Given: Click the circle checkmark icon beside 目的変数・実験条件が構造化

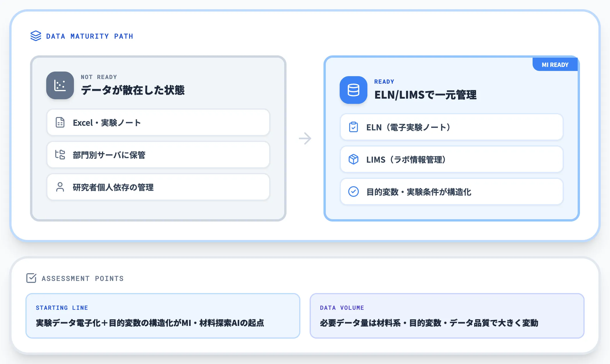Looking at the screenshot, I should tap(354, 192).
